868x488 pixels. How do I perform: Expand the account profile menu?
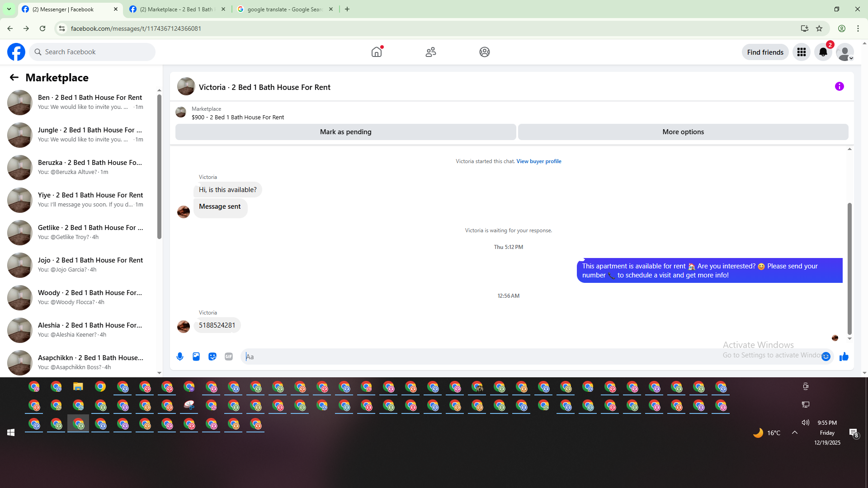(845, 52)
